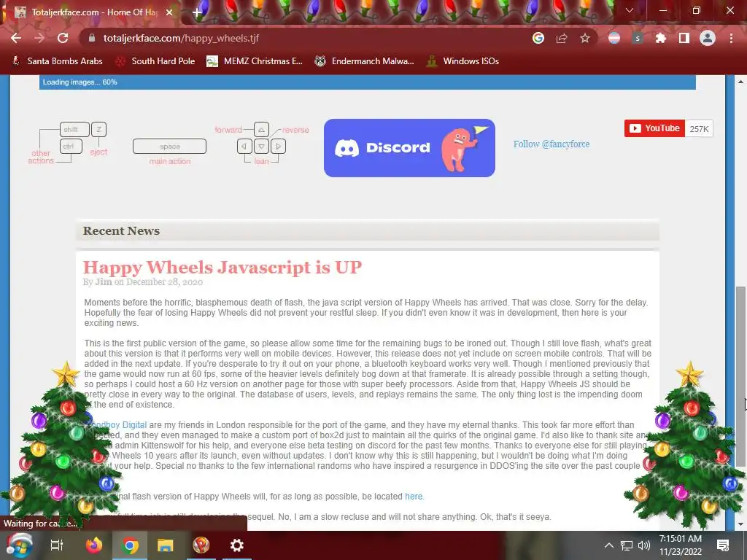Screen dimensions: 747x560
Task: Follow @fancyforce link
Action: point(551,144)
